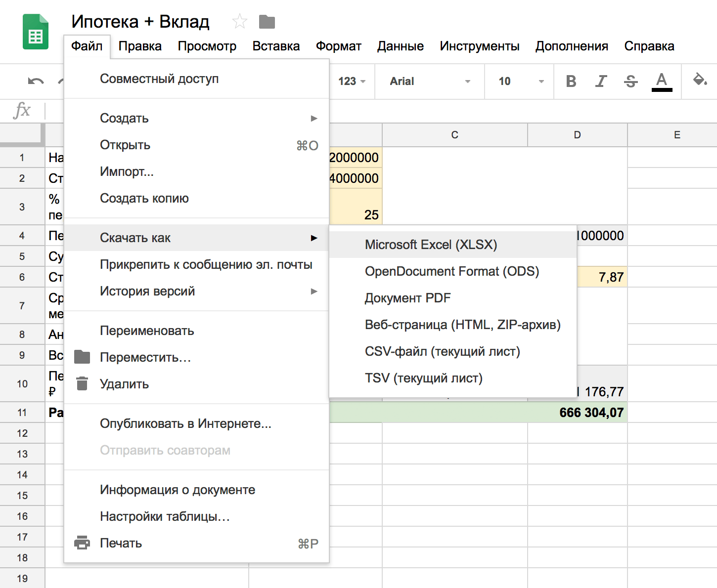Click the Google Sheets home icon
This screenshot has width=717, height=588.
tap(36, 32)
